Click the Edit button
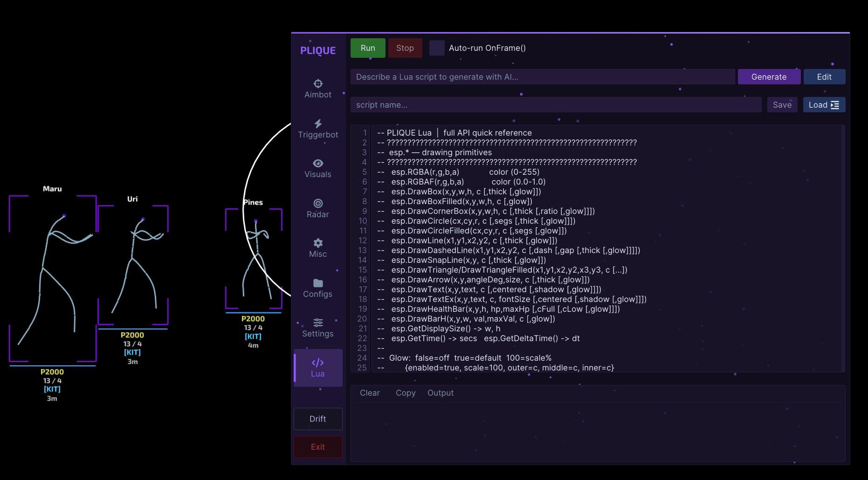The image size is (868, 480). [824, 77]
